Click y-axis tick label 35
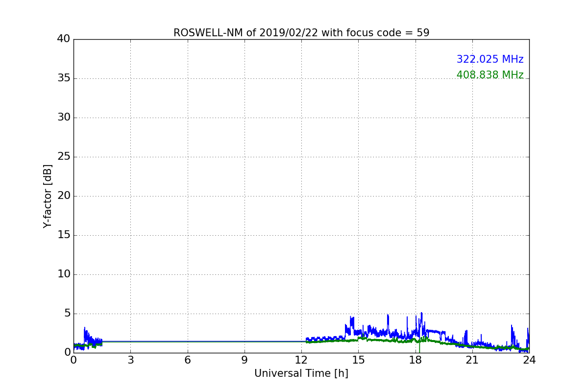588x392 pixels. coord(64,78)
